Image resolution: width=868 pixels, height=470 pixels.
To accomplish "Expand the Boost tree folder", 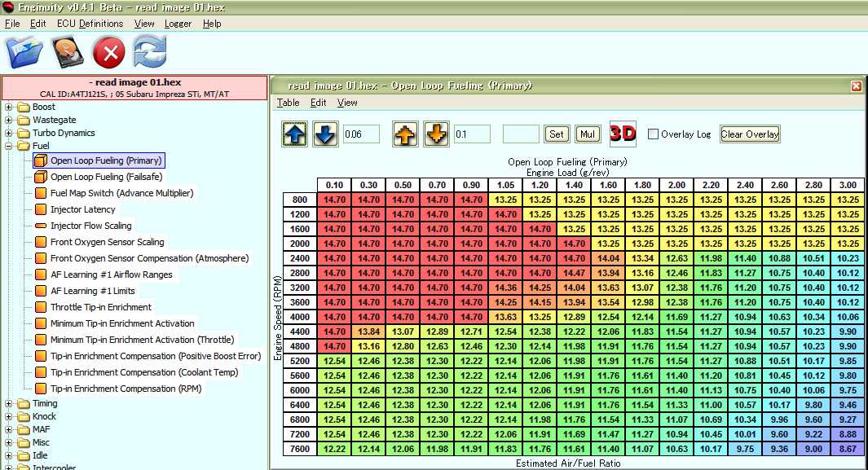I will click(x=9, y=107).
